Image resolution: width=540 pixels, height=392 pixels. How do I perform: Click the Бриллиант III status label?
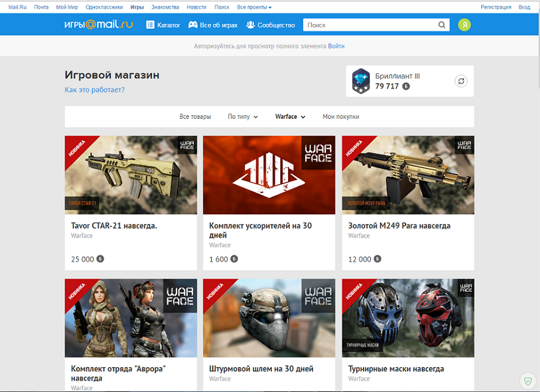397,76
